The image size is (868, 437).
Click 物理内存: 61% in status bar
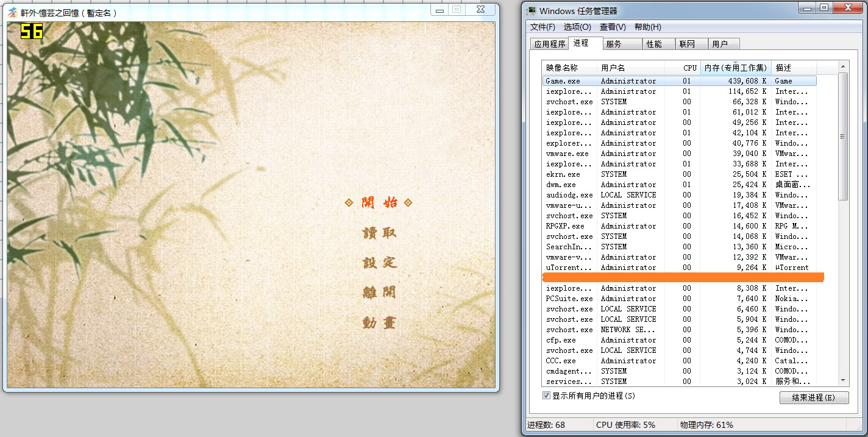tap(707, 425)
